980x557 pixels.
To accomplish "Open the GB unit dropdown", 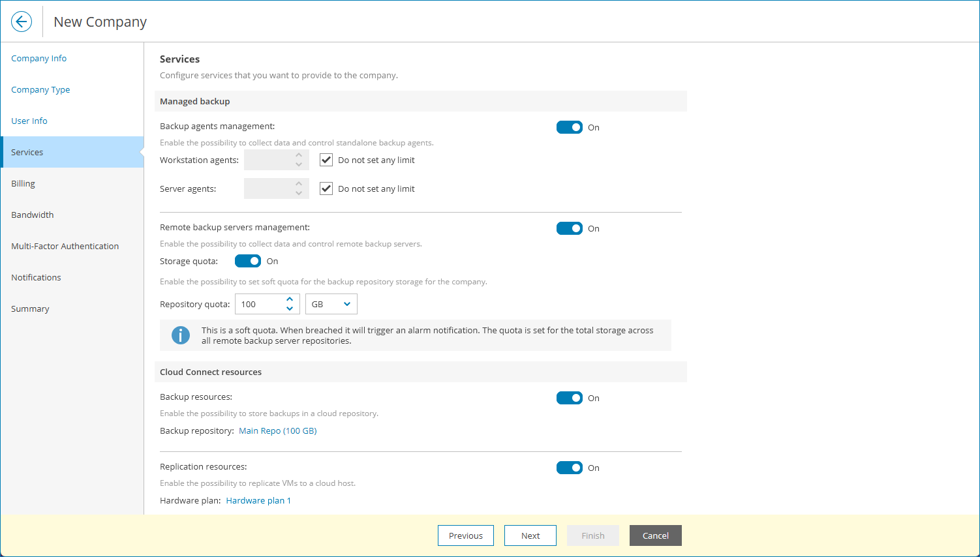I will (331, 304).
